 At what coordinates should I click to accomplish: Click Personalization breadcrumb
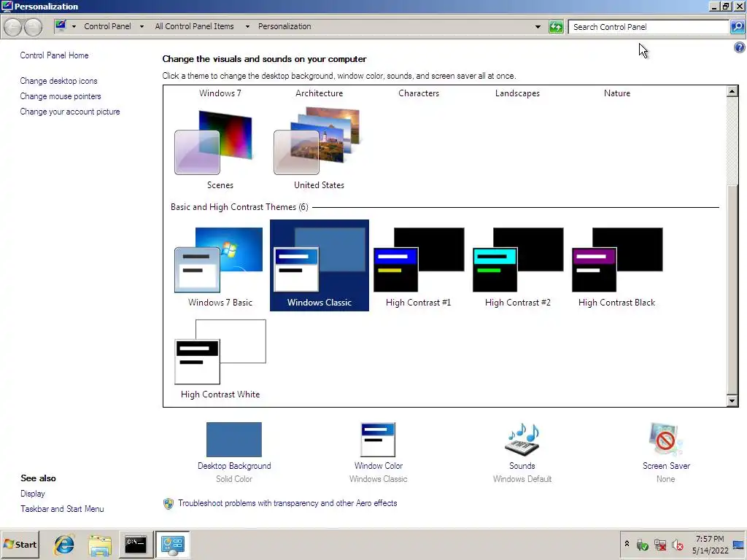(285, 26)
